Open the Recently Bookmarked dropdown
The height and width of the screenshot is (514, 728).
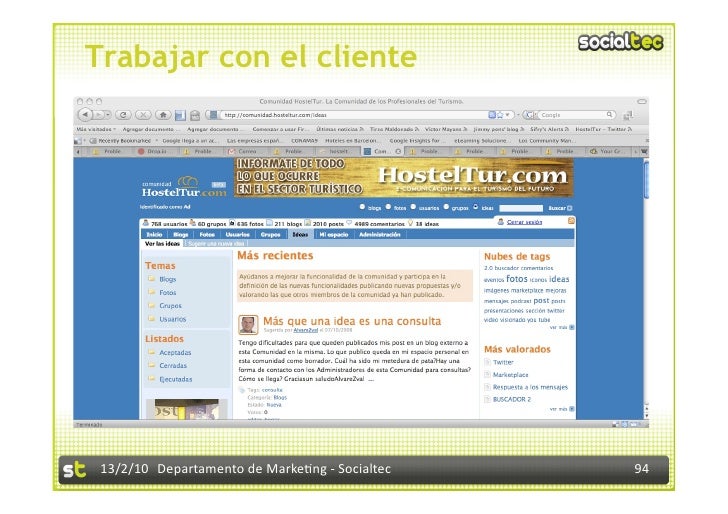coord(124,140)
